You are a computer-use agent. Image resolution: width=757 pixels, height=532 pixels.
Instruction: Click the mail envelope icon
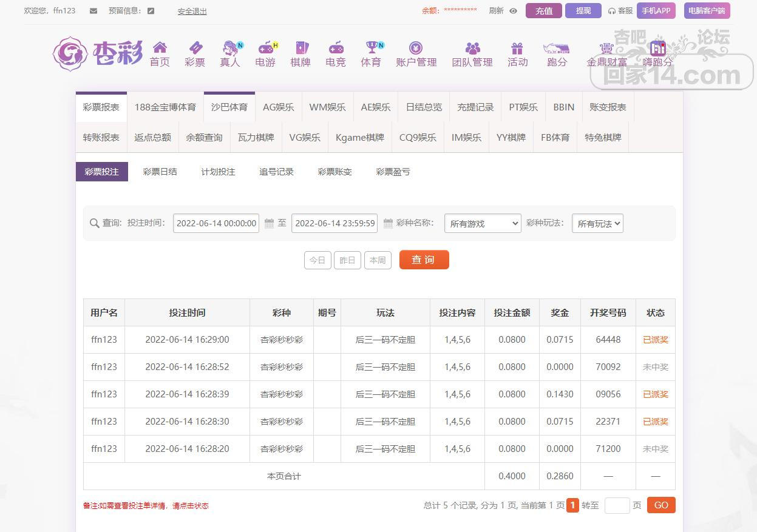[x=93, y=11]
